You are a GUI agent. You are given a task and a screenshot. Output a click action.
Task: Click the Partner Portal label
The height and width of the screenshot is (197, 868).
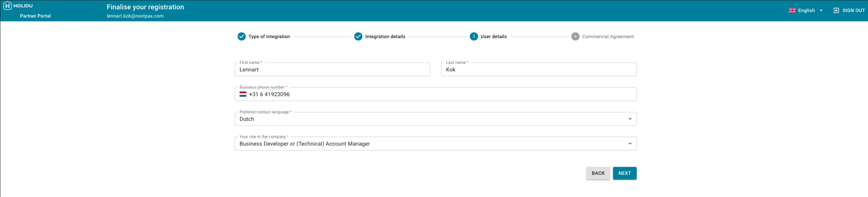tap(35, 16)
